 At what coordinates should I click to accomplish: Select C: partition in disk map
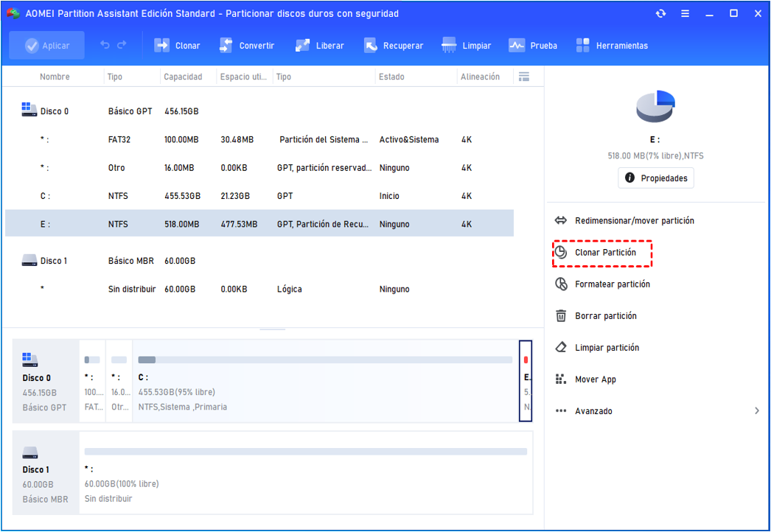[x=326, y=381]
